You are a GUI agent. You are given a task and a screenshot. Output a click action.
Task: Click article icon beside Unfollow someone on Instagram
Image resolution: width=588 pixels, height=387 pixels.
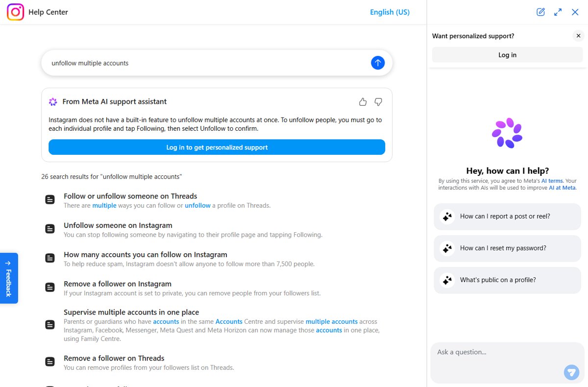click(50, 229)
